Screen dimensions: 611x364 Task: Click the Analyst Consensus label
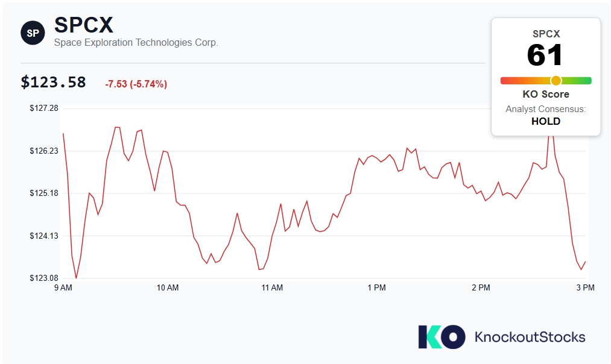[x=545, y=109]
